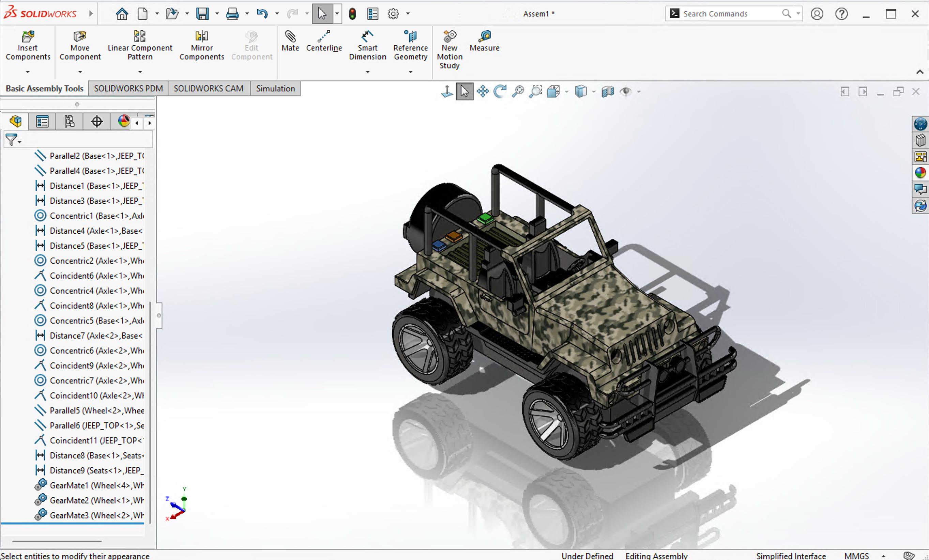Open FeatureManager design tree tab
The width and height of the screenshot is (929, 560).
(x=15, y=121)
